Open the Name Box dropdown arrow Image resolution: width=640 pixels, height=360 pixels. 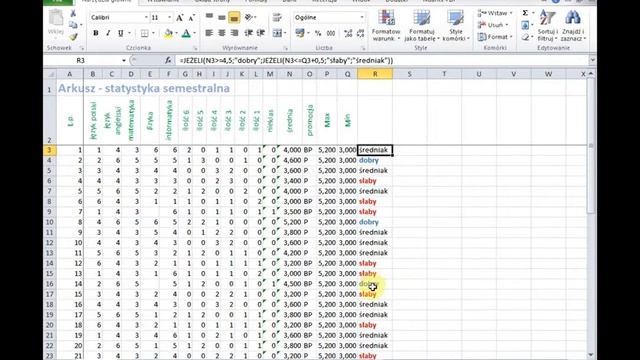pos(124,60)
